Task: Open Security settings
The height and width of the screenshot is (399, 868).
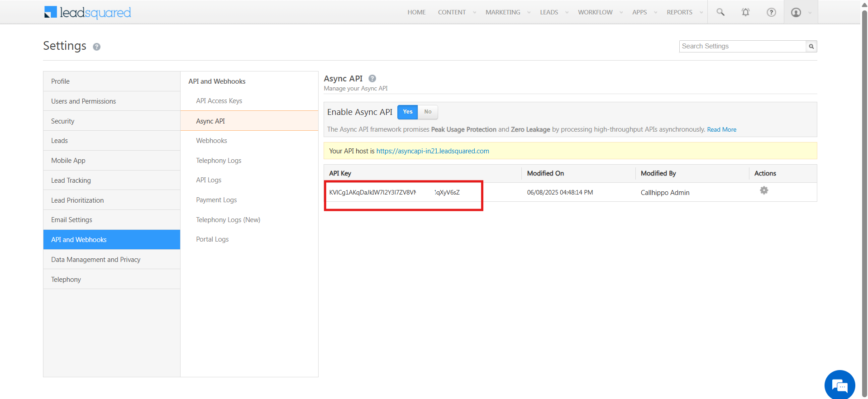Action: [x=112, y=121]
